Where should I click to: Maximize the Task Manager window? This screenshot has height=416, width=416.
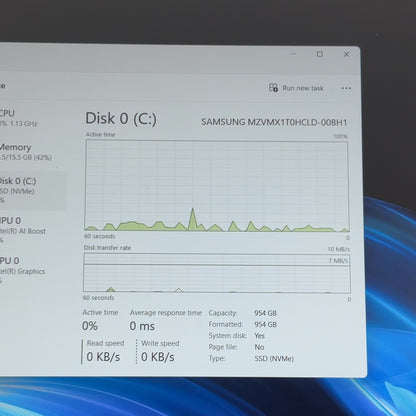click(x=320, y=54)
